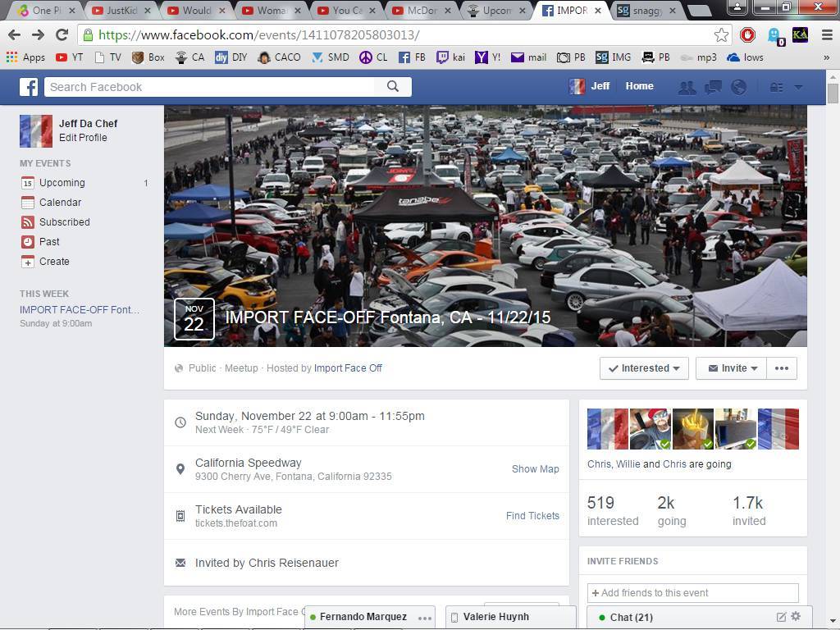Reload the page with refresh icon

pyautogui.click(x=62, y=35)
